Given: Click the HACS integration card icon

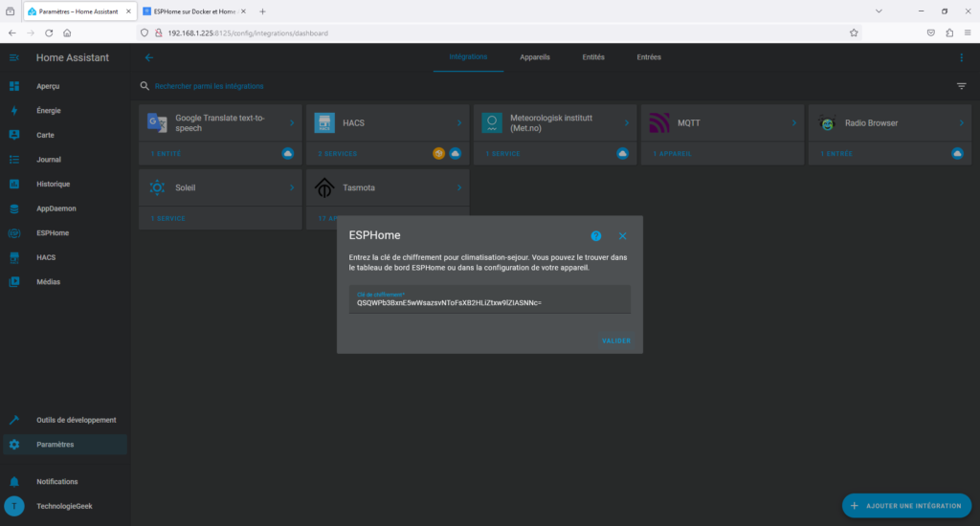Looking at the screenshot, I should click(x=324, y=123).
